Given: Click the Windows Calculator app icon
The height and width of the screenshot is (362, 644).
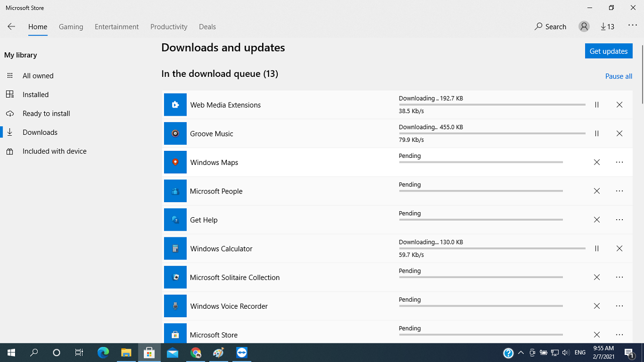Looking at the screenshot, I should click(x=175, y=248).
